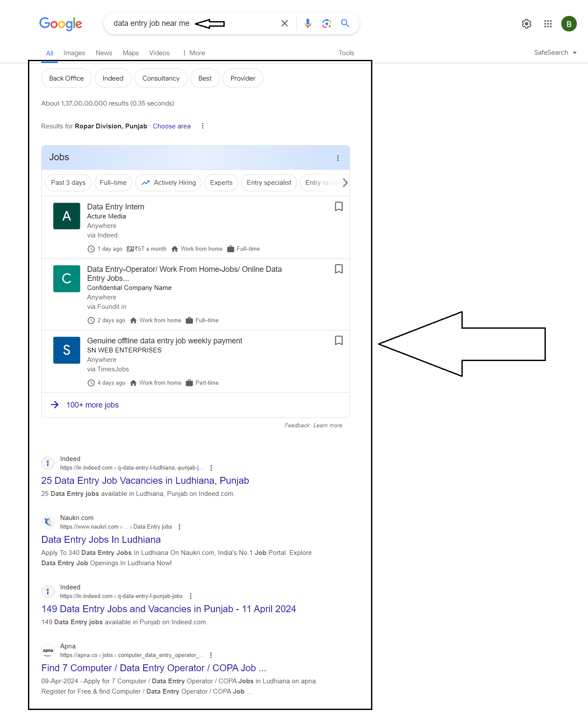Switch to the Images tab
588x713 pixels.
tap(74, 53)
